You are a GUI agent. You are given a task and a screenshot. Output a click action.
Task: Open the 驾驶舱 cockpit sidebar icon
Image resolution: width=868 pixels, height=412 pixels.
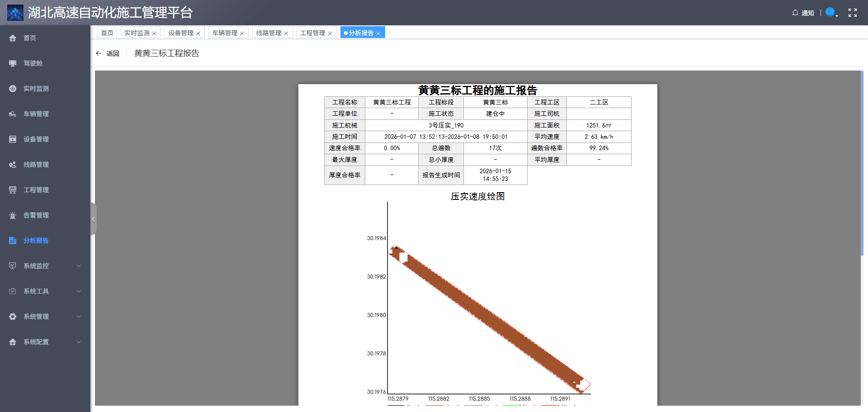(x=13, y=63)
